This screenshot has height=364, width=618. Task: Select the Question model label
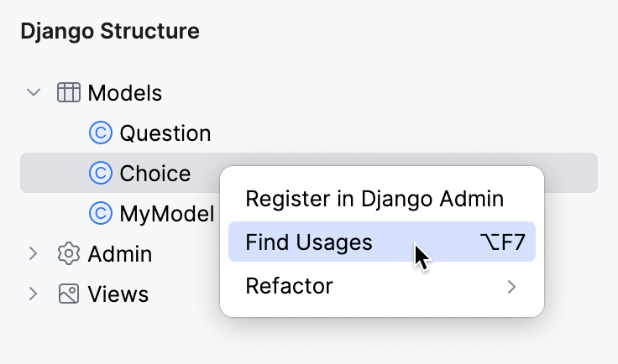pyautogui.click(x=165, y=133)
